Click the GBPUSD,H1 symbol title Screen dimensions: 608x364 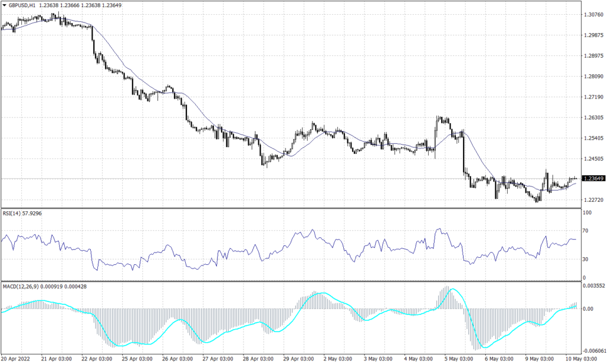point(25,5)
